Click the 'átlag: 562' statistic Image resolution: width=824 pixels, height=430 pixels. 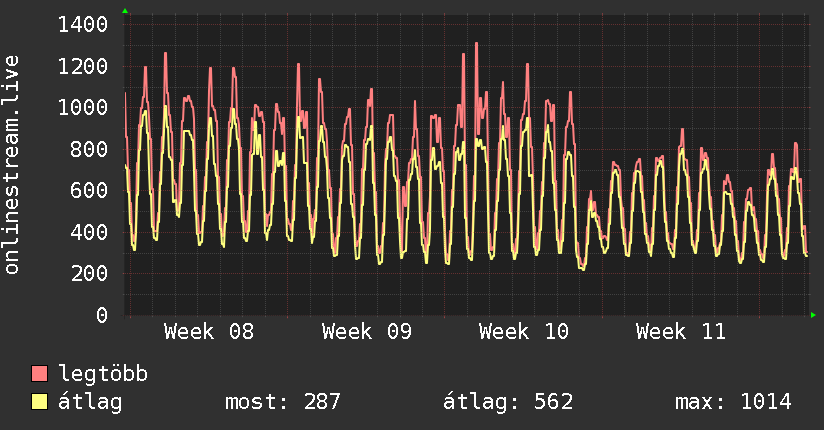[x=508, y=402]
